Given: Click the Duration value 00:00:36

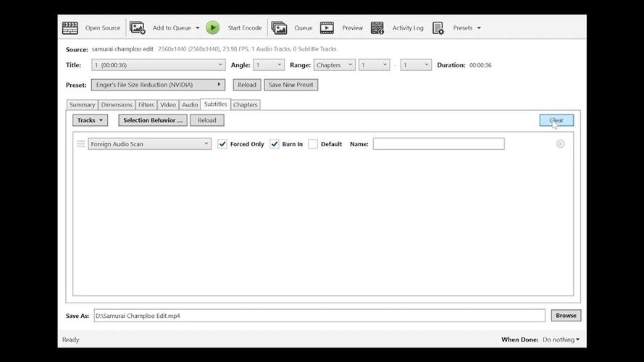Looking at the screenshot, I should 480,65.
